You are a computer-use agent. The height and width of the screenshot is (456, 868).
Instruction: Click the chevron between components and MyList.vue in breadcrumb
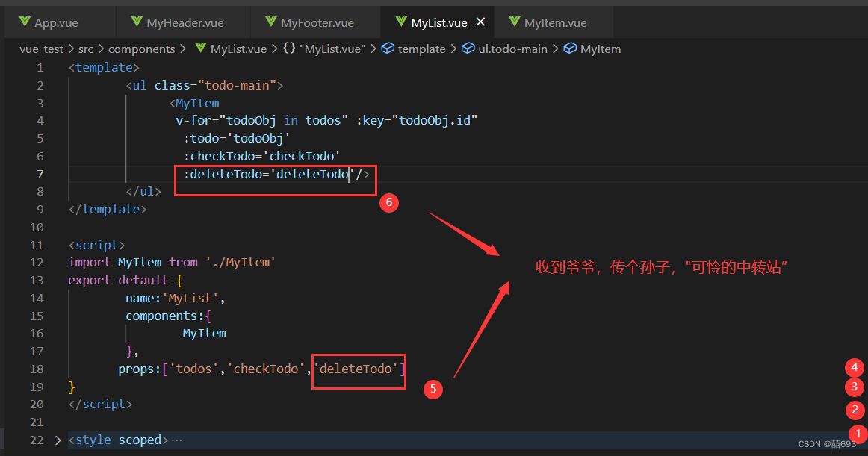184,49
